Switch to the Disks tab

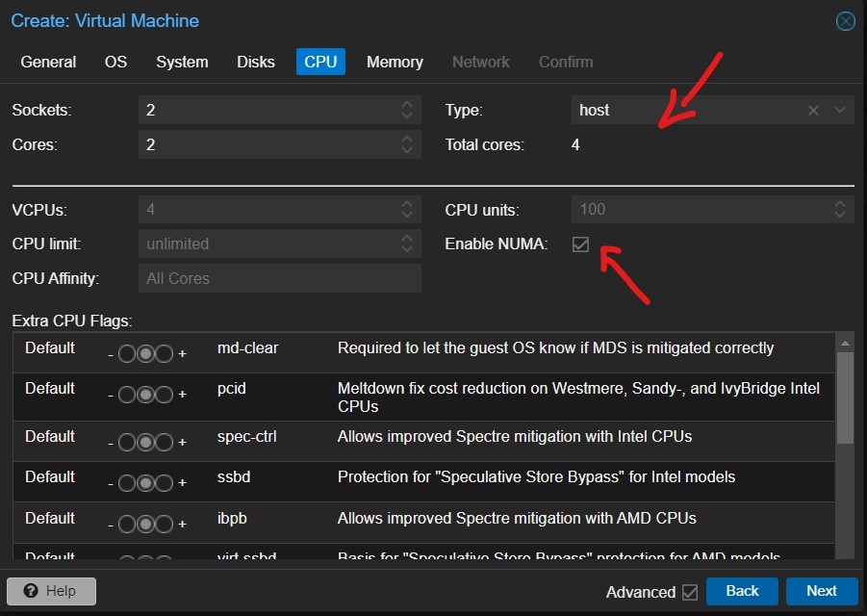tap(256, 62)
